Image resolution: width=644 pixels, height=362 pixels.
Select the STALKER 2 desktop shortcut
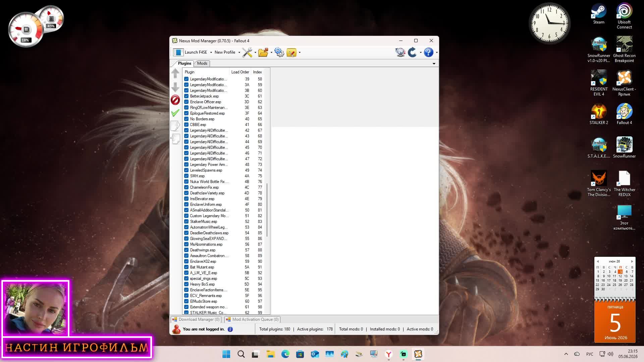(599, 114)
